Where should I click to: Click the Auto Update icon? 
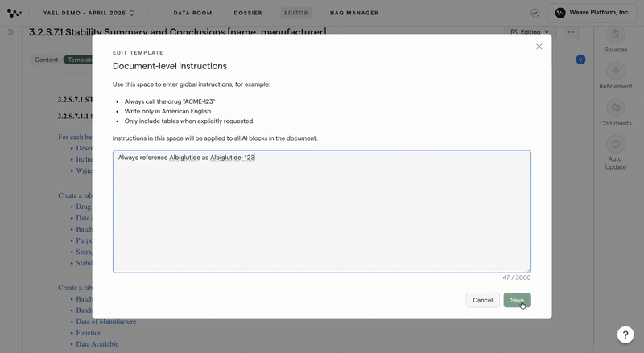click(x=615, y=144)
